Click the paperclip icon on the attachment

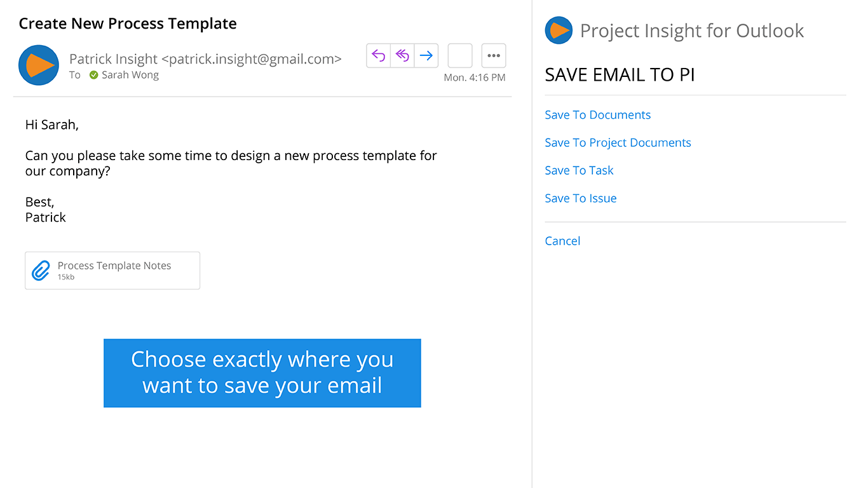pos(41,271)
